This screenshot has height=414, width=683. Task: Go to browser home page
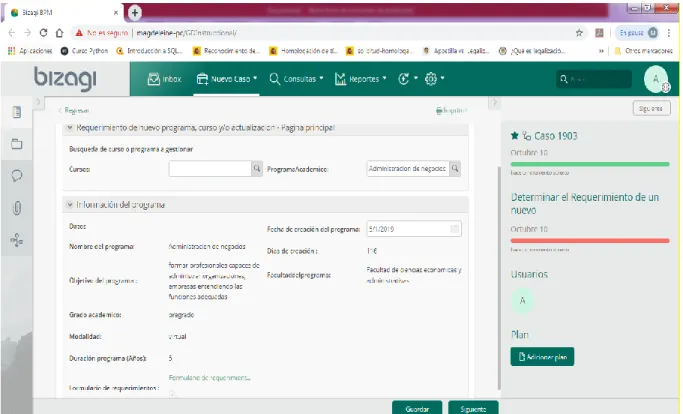click(x=59, y=33)
